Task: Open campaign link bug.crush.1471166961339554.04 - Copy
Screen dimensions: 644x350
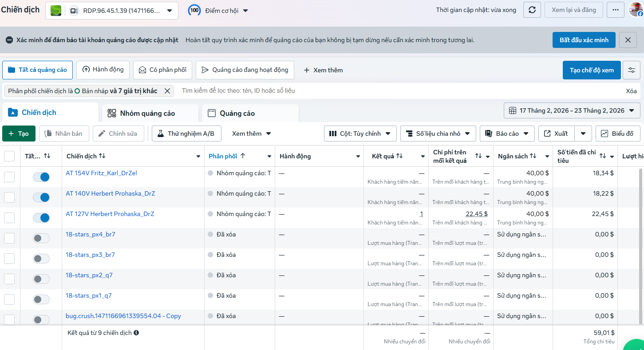Action: coord(123,316)
